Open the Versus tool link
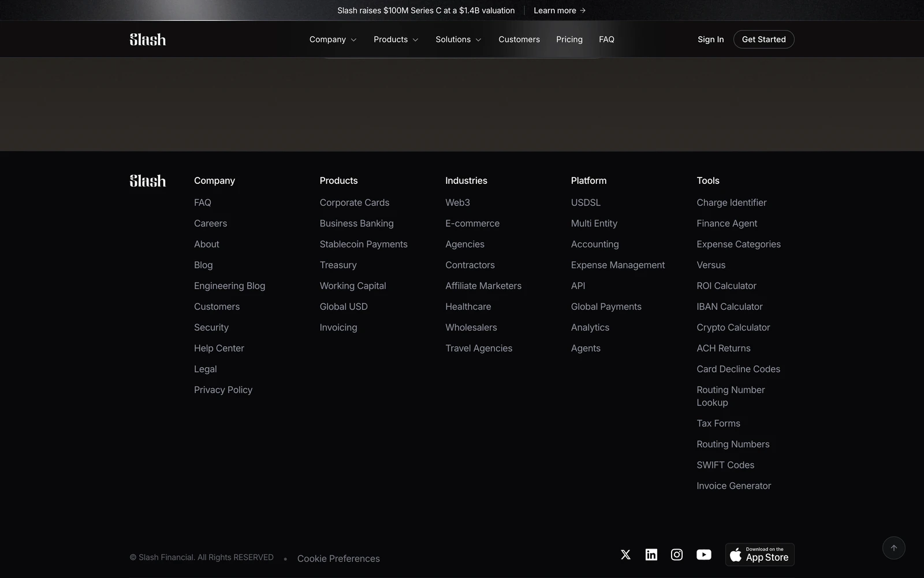 pyautogui.click(x=711, y=265)
